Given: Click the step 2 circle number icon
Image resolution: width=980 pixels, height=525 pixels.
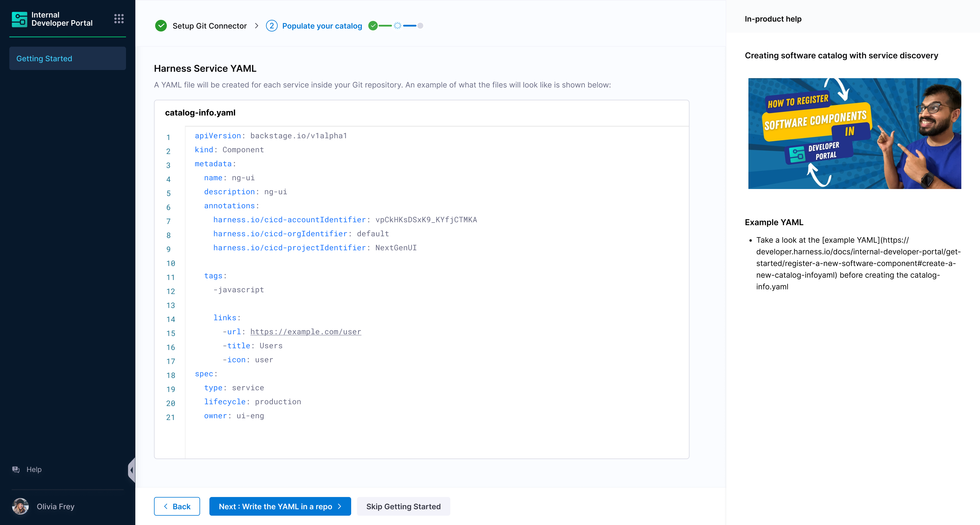Looking at the screenshot, I should click(271, 26).
